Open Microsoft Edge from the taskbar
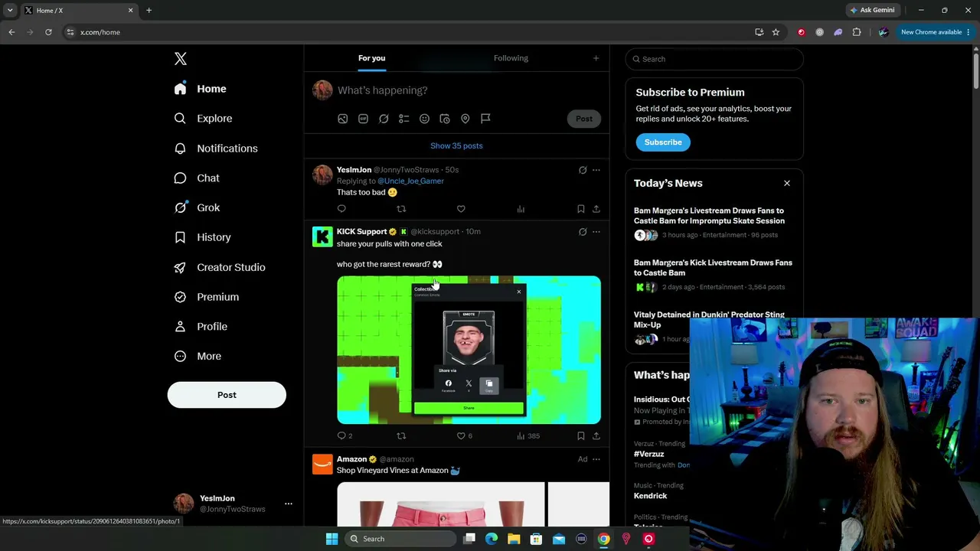Image resolution: width=980 pixels, height=551 pixels. (492, 539)
